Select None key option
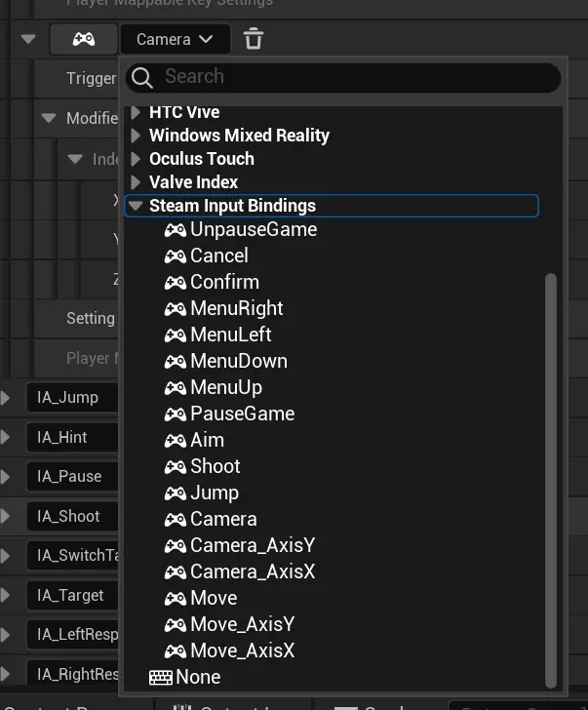The width and height of the screenshot is (588, 710). (x=198, y=677)
